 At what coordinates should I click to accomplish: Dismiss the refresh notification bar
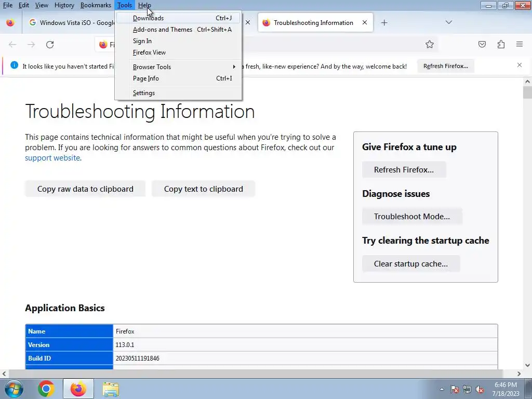pos(520,65)
